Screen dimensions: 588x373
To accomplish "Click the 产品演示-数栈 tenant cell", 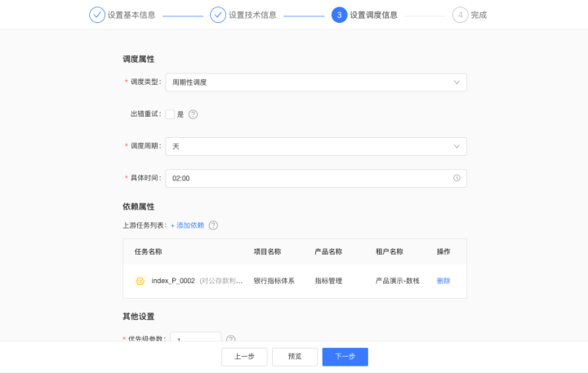I will tap(398, 281).
